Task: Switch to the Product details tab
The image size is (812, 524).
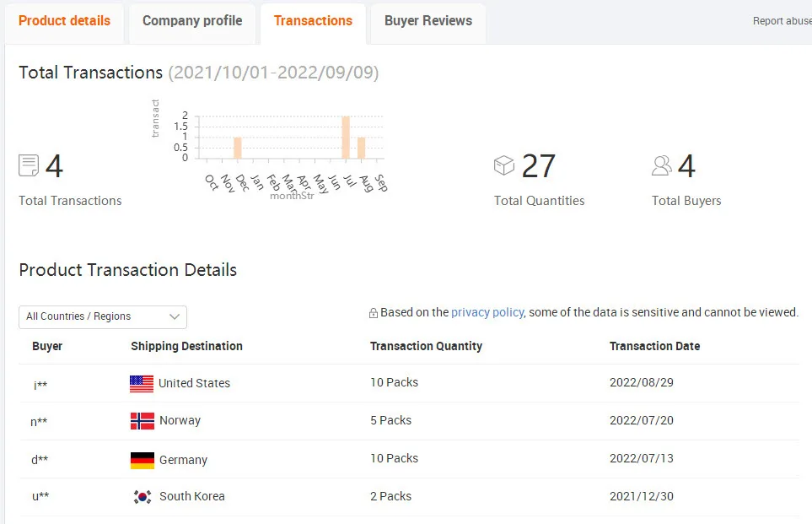Action: [x=64, y=21]
